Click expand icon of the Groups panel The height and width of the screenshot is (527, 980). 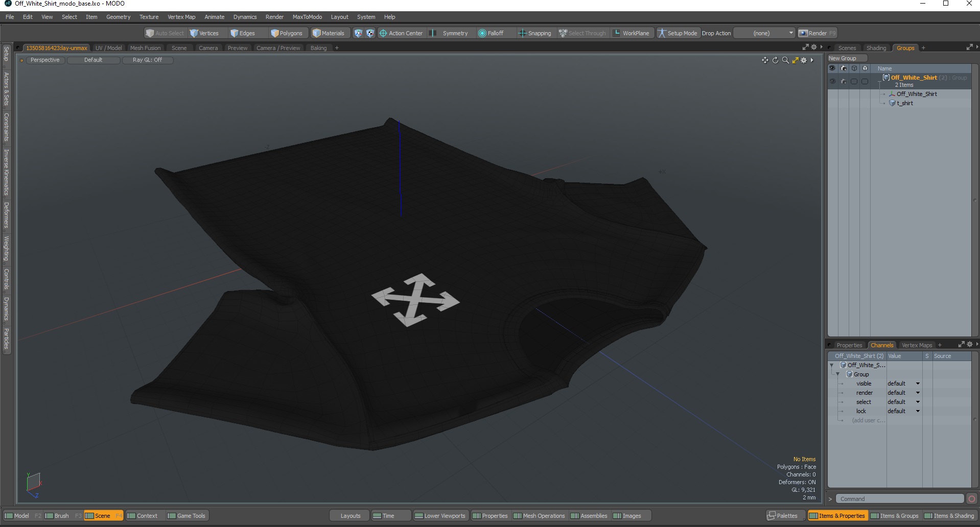(x=969, y=47)
